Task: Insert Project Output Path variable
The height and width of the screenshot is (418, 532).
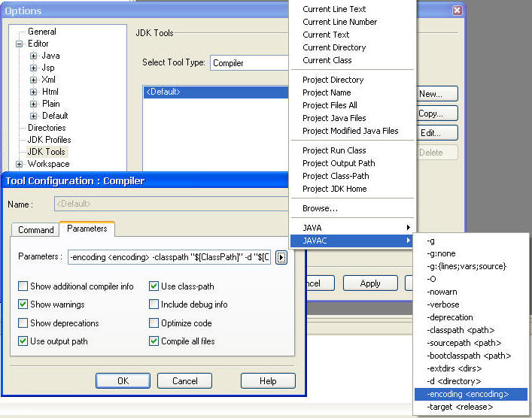Action: [x=353, y=163]
